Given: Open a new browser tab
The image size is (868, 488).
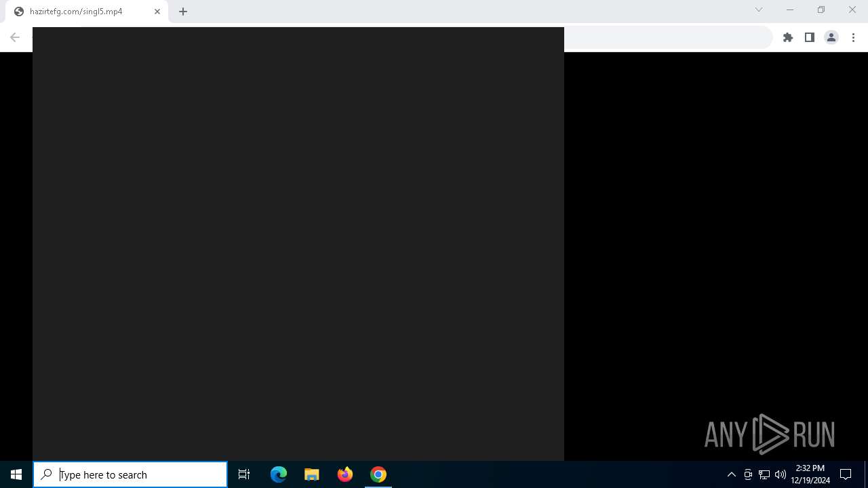Looking at the screenshot, I should point(183,12).
